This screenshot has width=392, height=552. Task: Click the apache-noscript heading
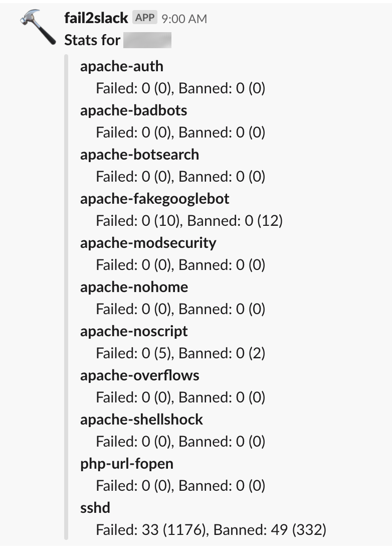134,331
